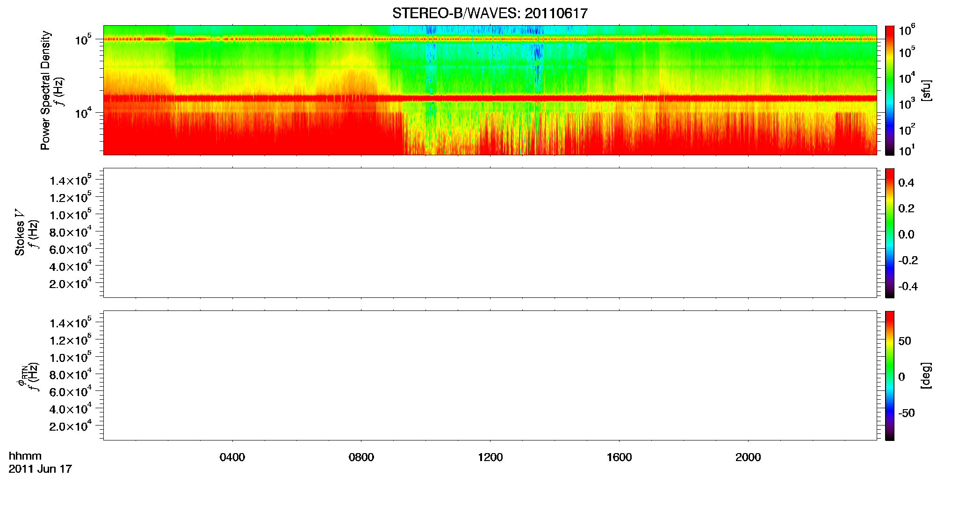Click the 1.4×10^5 tick on Stokes V axis
This screenshot has height=505, width=980.
click(x=71, y=180)
